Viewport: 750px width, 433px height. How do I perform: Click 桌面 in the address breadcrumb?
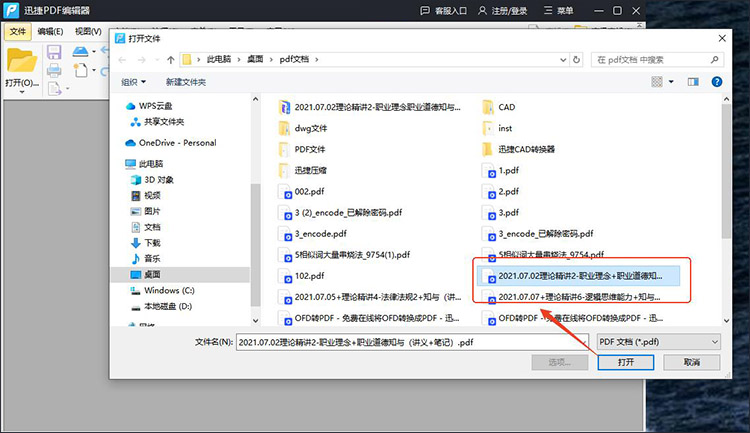[x=255, y=59]
